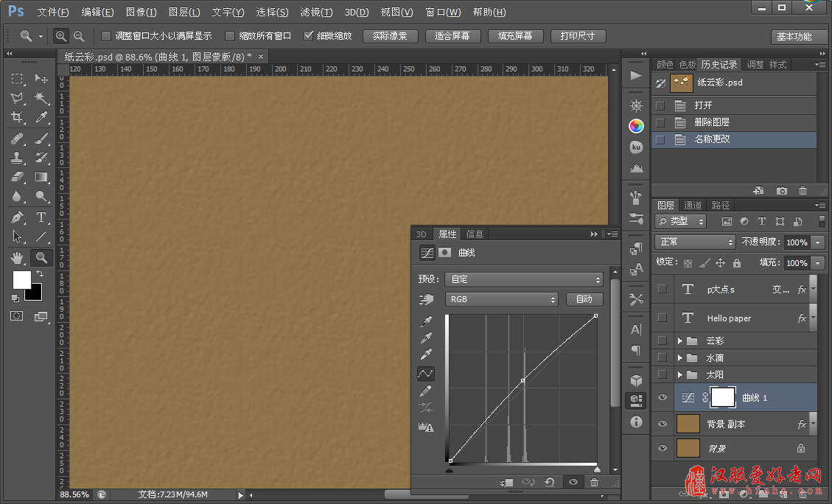The image size is (832, 504).
Task: Open the 图像 menu
Action: coord(141,12)
